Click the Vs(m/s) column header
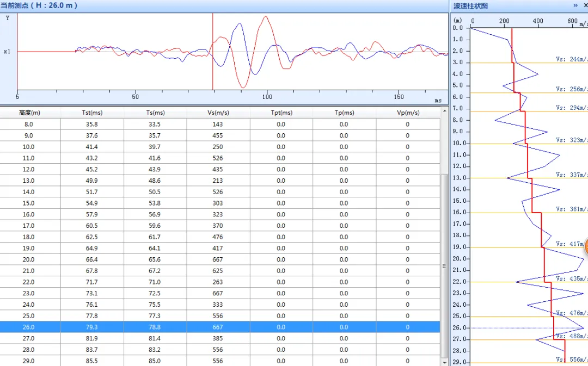 218,113
